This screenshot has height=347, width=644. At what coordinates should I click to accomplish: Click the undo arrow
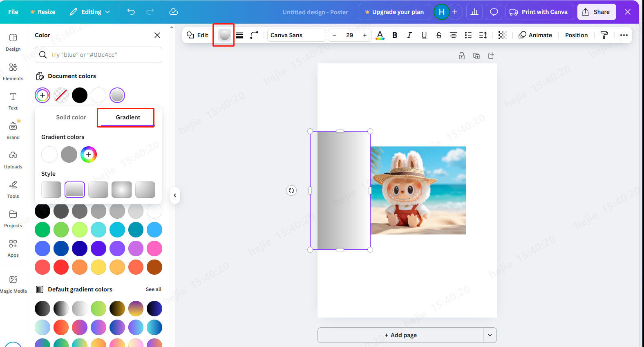tap(131, 12)
